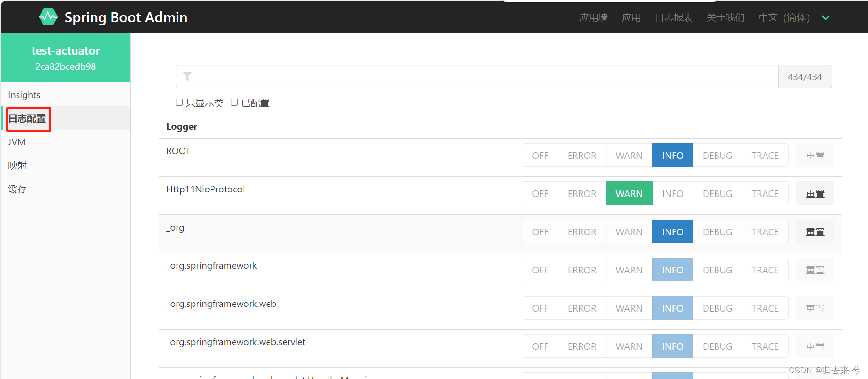Set _org.springframework.web logger to OFF
The height and width of the screenshot is (379, 868).
click(x=540, y=308)
